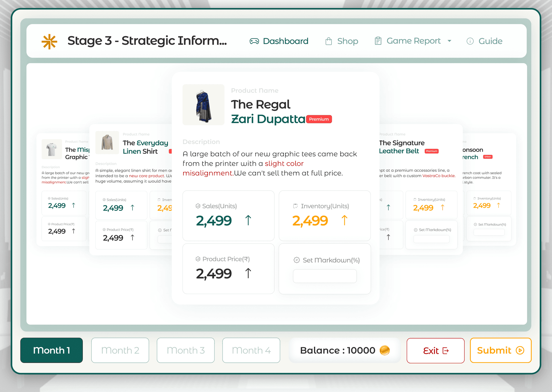Click the Dashboard gamepad icon
Screen dimensions: 552x392
point(254,41)
